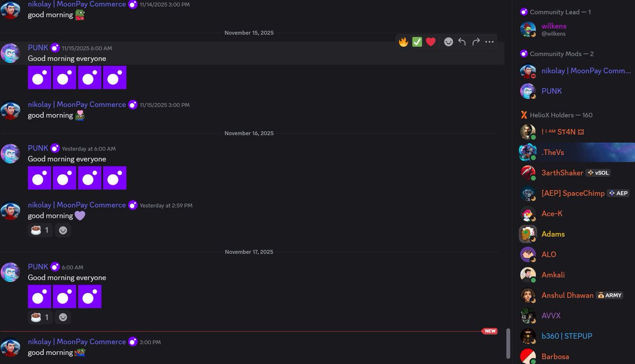Click first purple emoji in PUNK's 11/15 message
635x364 pixels.
point(40,78)
